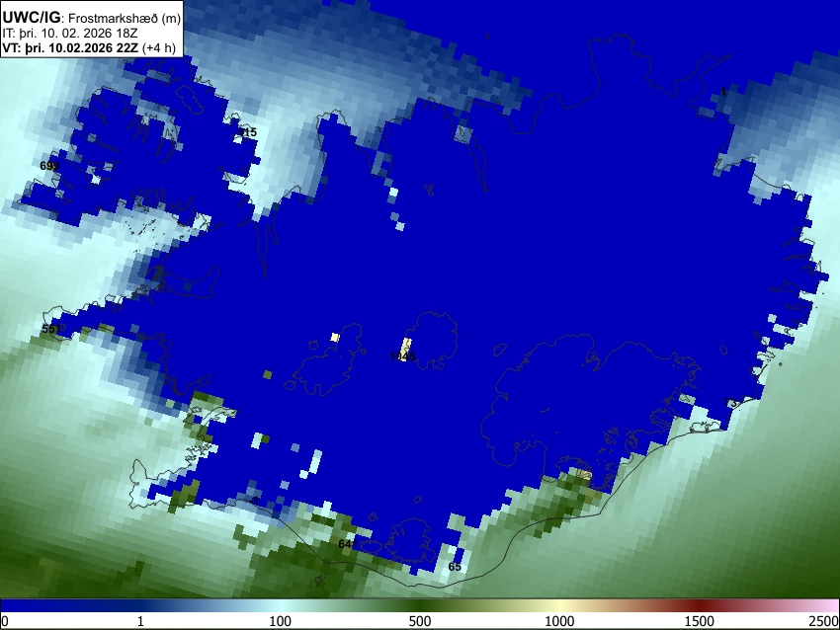
Task: Pick the pale yellow 1000 m legend color
Action: point(559,605)
